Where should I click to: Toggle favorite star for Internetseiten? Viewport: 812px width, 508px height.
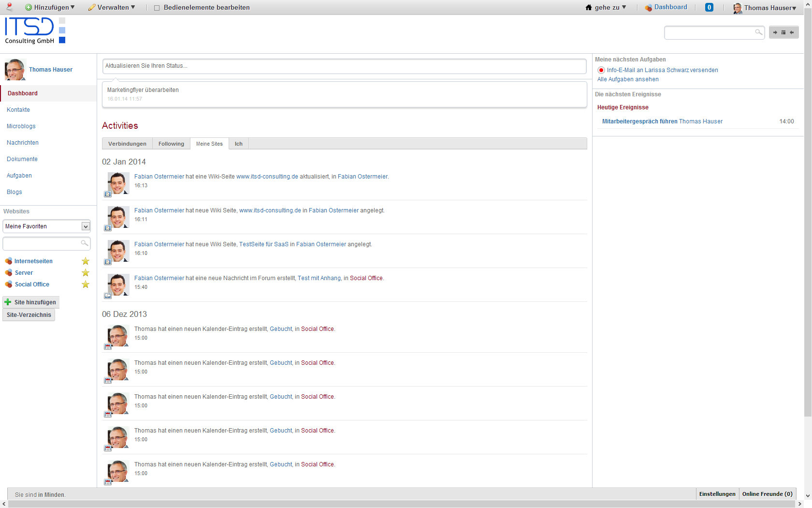pyautogui.click(x=86, y=261)
